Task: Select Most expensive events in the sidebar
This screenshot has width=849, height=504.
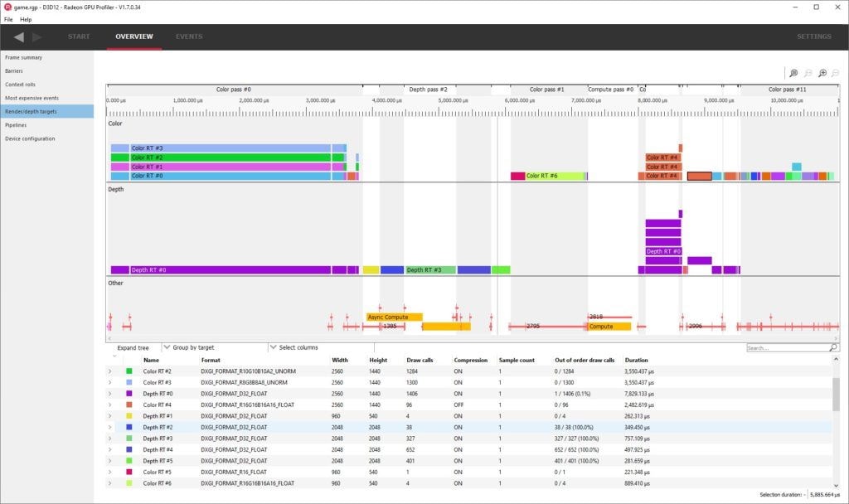Action: coord(32,98)
